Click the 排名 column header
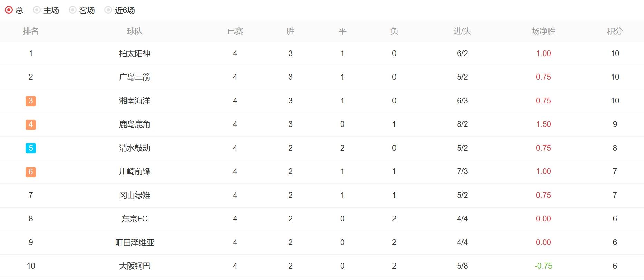Viewport: 644px width, 280px height. (x=31, y=31)
